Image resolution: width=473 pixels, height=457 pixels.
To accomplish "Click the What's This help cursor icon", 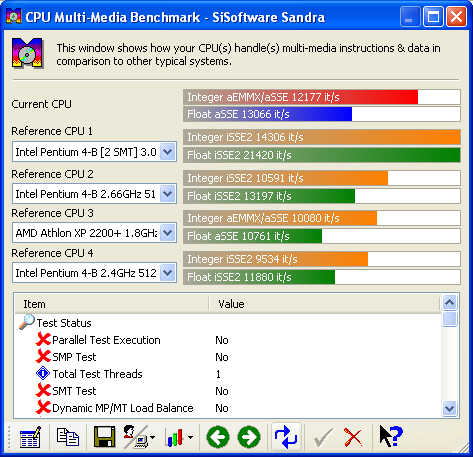I will 391,436.
